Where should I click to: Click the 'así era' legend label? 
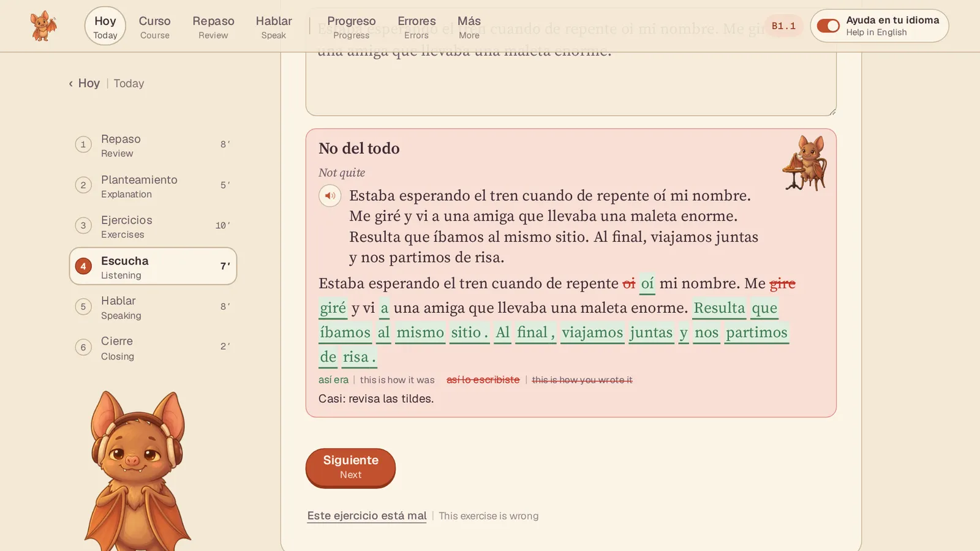(x=333, y=380)
